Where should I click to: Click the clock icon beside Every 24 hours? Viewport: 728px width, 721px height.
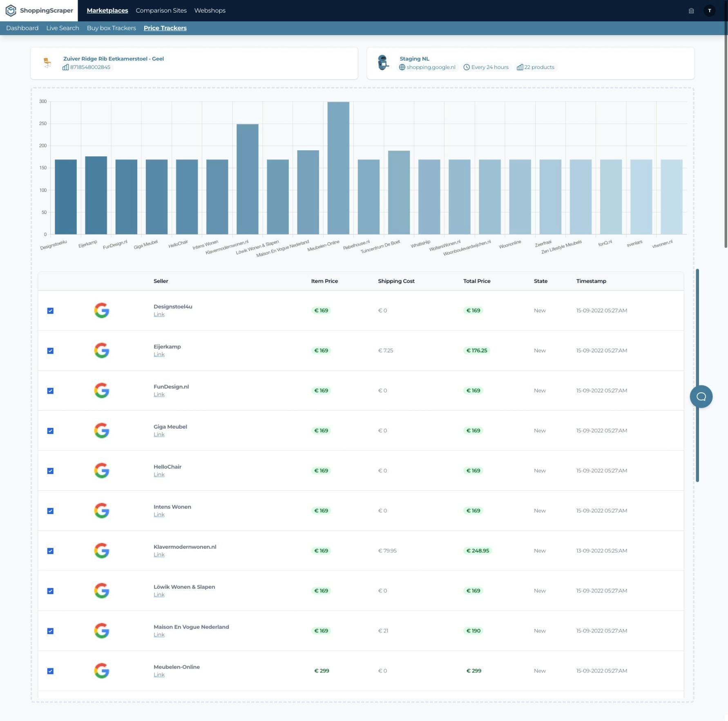coord(466,67)
